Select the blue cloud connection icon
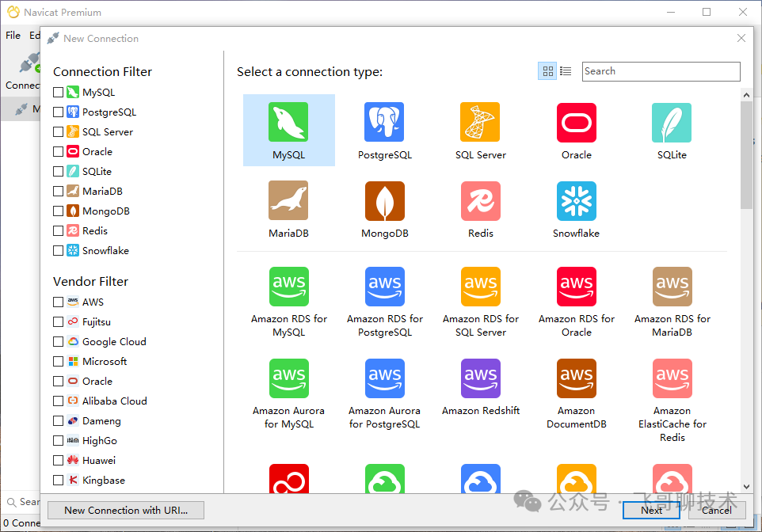762x532 pixels. [x=481, y=479]
